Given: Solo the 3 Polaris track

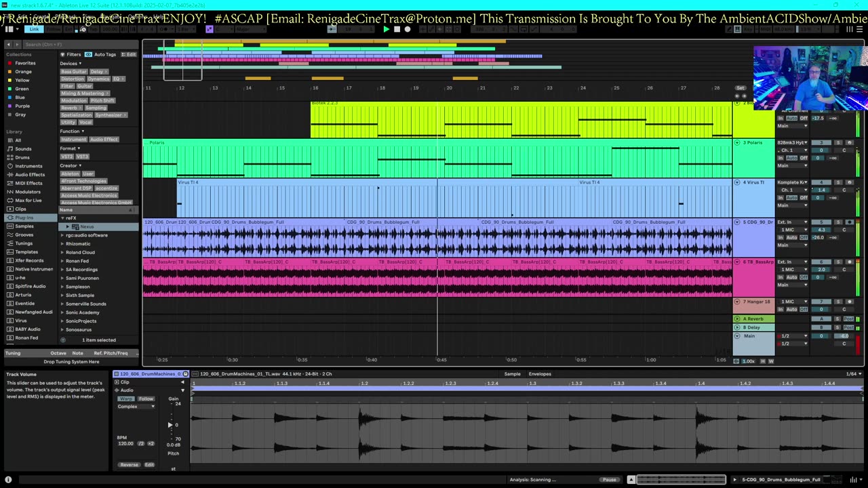Looking at the screenshot, I should pyautogui.click(x=838, y=142).
